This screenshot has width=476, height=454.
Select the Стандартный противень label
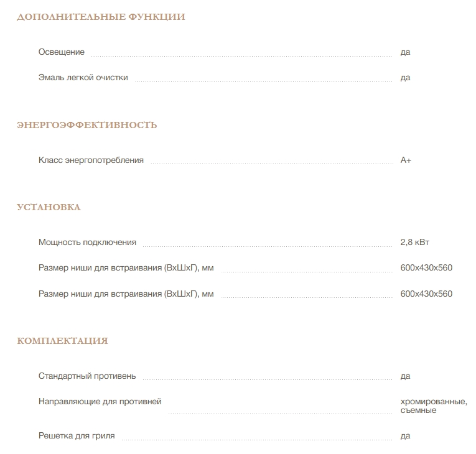[87, 376]
